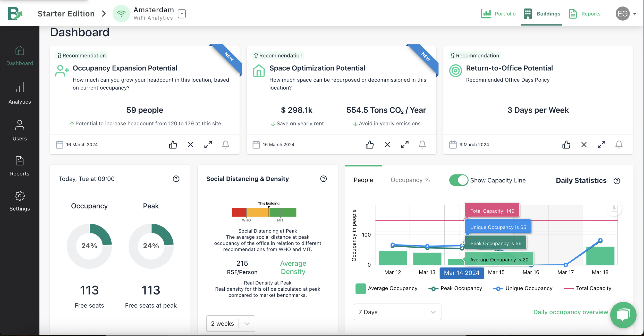Screen dimensions: 644x336
Task: Click the Occupancy 24% donut chart
Action: coord(89,246)
